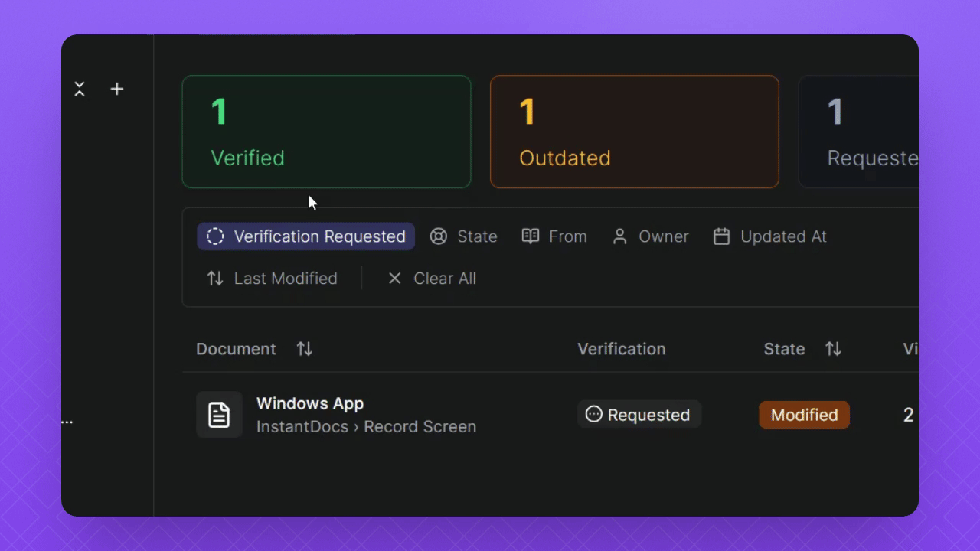Sort by the State column arrows
This screenshot has height=551, width=980.
pos(833,349)
